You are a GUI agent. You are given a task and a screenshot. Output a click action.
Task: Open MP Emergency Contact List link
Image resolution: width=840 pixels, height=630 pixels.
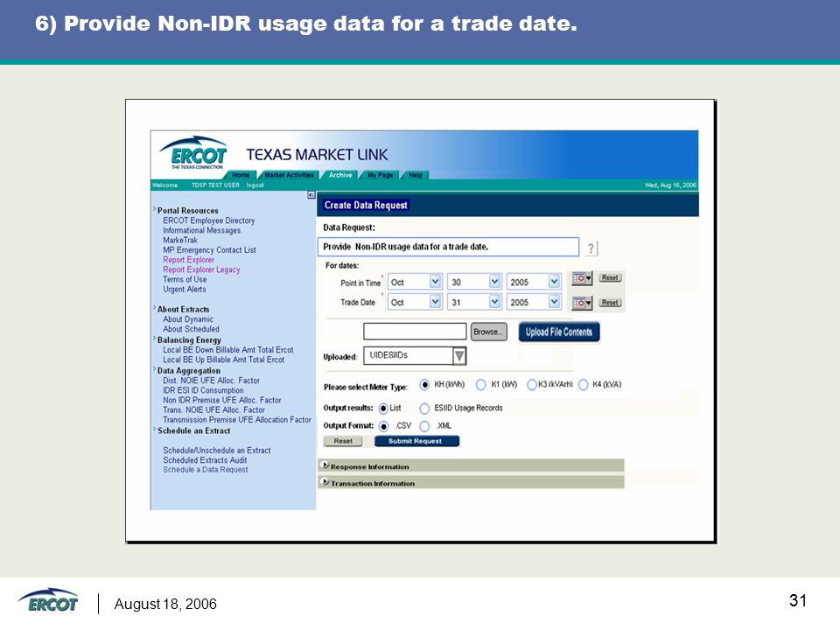point(209,250)
